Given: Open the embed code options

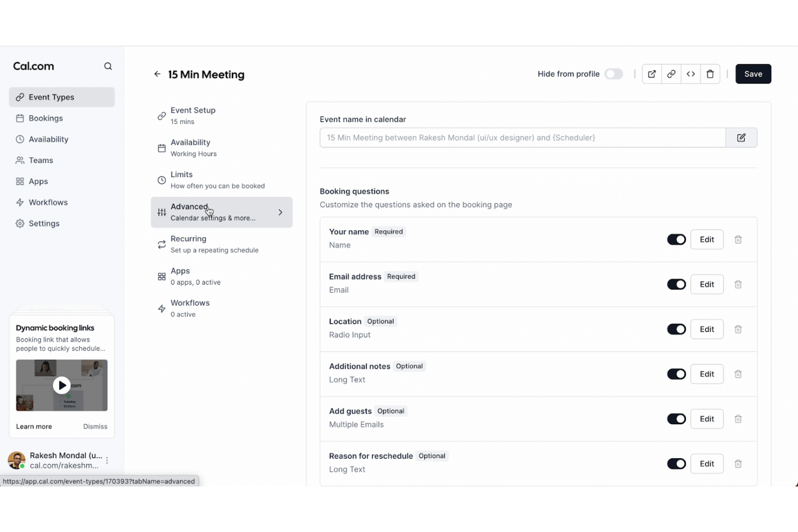Looking at the screenshot, I should 691,74.
